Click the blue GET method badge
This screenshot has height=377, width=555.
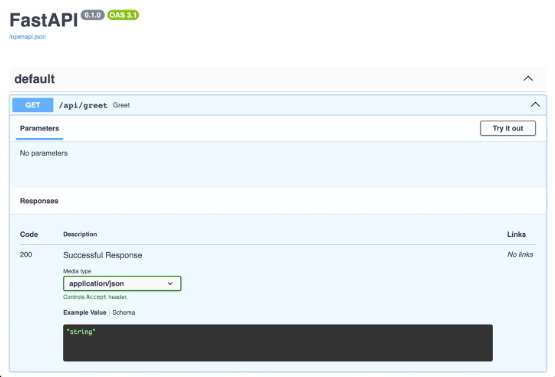pyautogui.click(x=33, y=105)
